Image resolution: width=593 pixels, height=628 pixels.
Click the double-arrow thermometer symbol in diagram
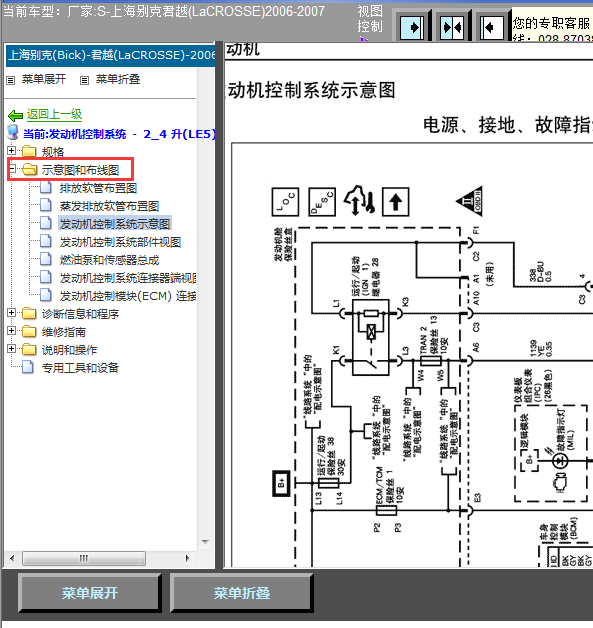(359, 200)
